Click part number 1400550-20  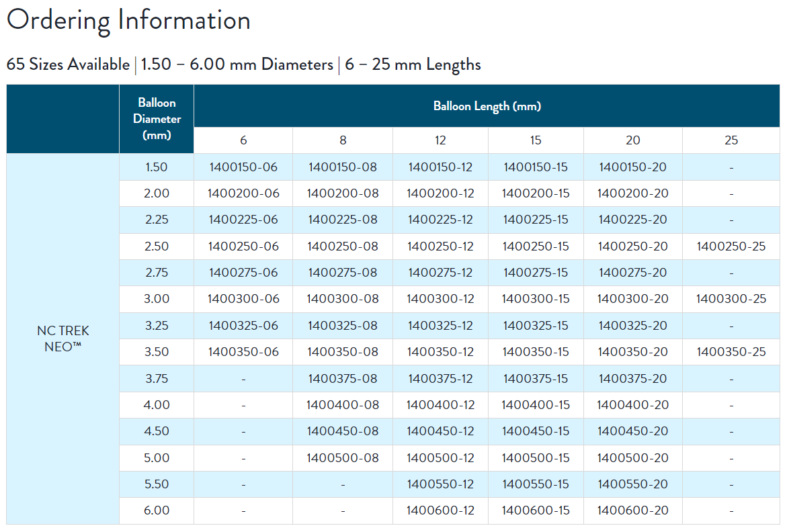pos(633,484)
